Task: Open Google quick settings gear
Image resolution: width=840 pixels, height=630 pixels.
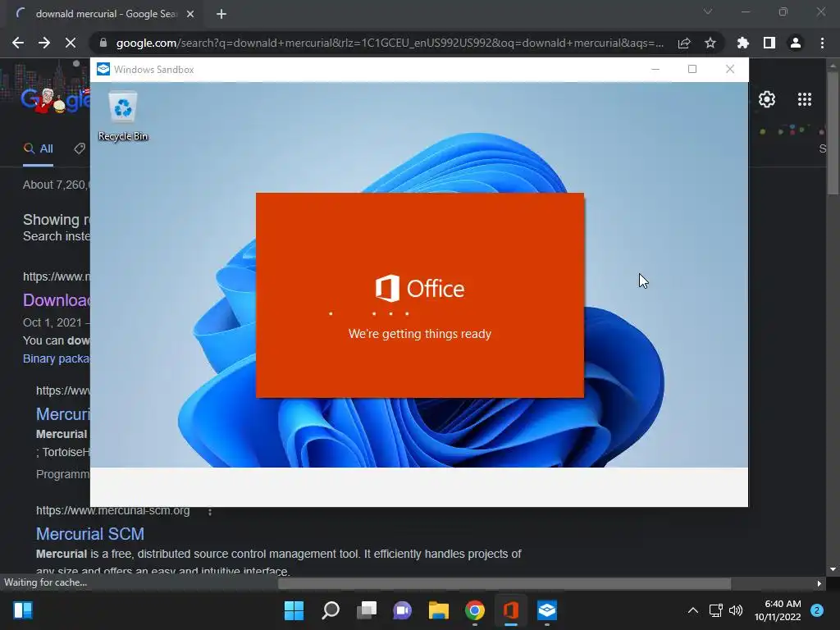Action: [x=767, y=99]
